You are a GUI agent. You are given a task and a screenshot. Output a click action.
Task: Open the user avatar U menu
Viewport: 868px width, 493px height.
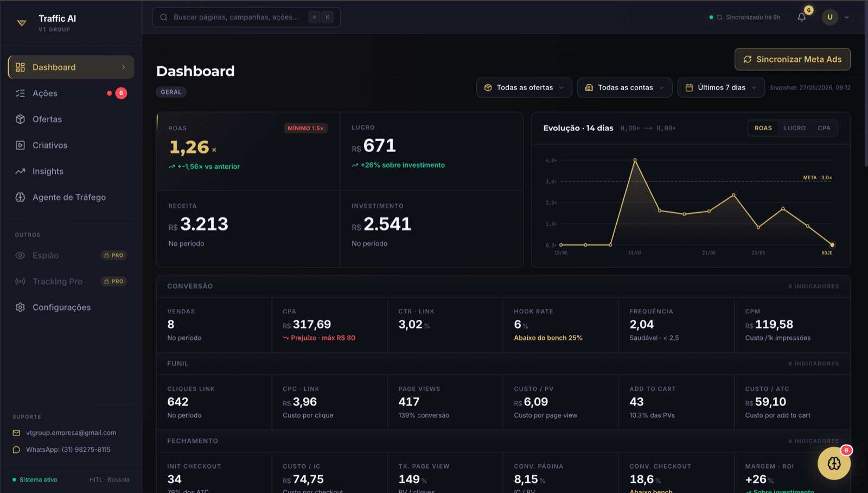pos(829,17)
